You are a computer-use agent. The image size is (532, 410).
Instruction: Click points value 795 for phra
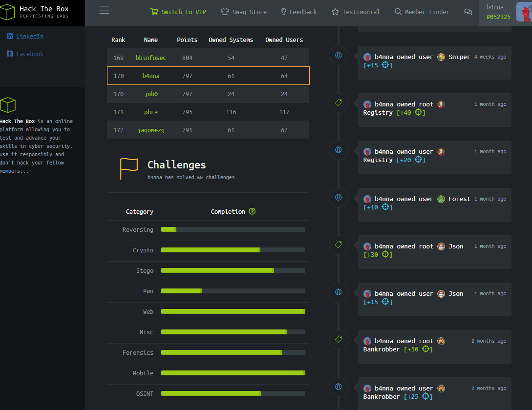point(187,112)
